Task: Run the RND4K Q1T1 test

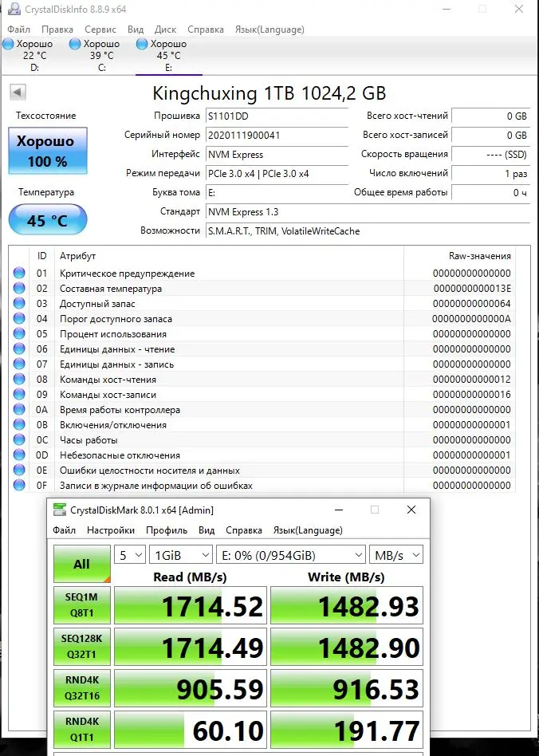Action: coord(82,730)
